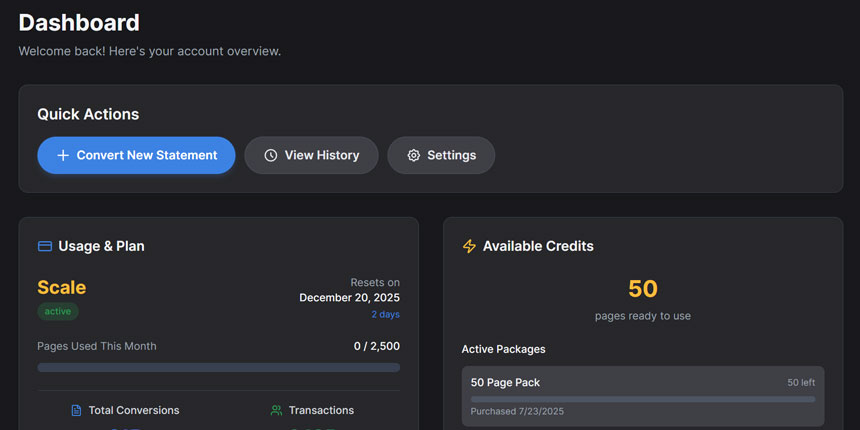Click the '50 left' label

click(x=801, y=383)
